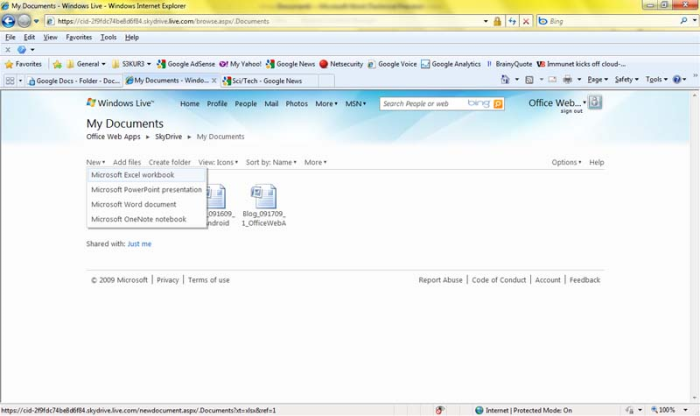Screen dimensions: 700x416
Task: Open the Terms of use footer link
Action: pyautogui.click(x=208, y=280)
